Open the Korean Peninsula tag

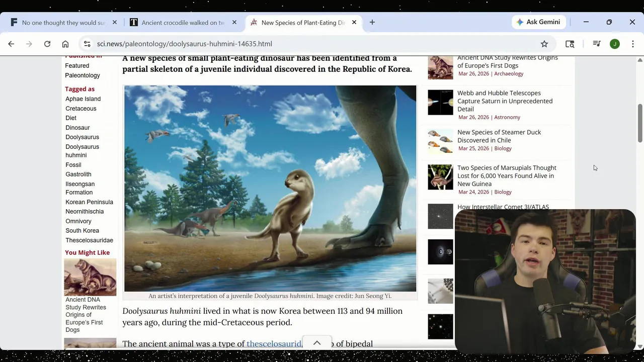point(89,202)
